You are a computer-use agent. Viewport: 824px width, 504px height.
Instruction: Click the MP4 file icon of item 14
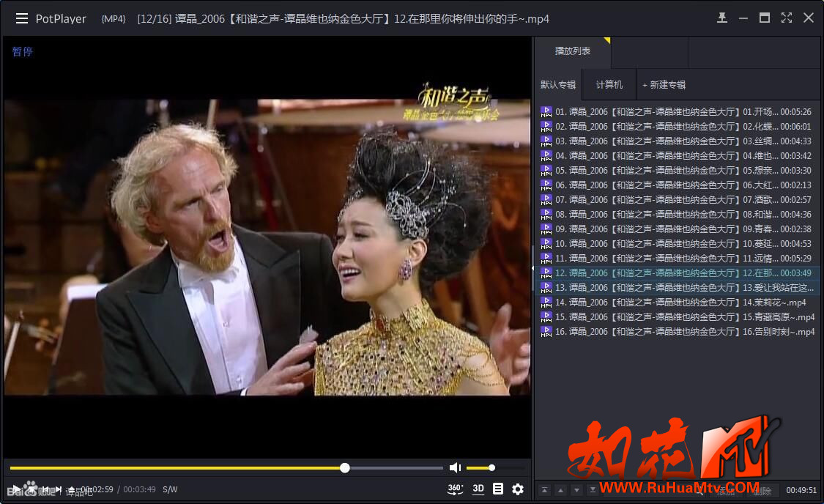point(546,303)
